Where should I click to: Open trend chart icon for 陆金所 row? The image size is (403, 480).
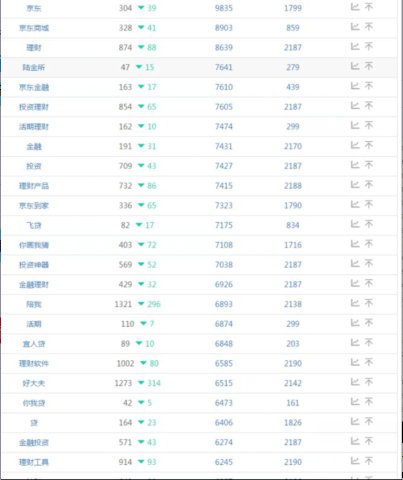tap(355, 66)
